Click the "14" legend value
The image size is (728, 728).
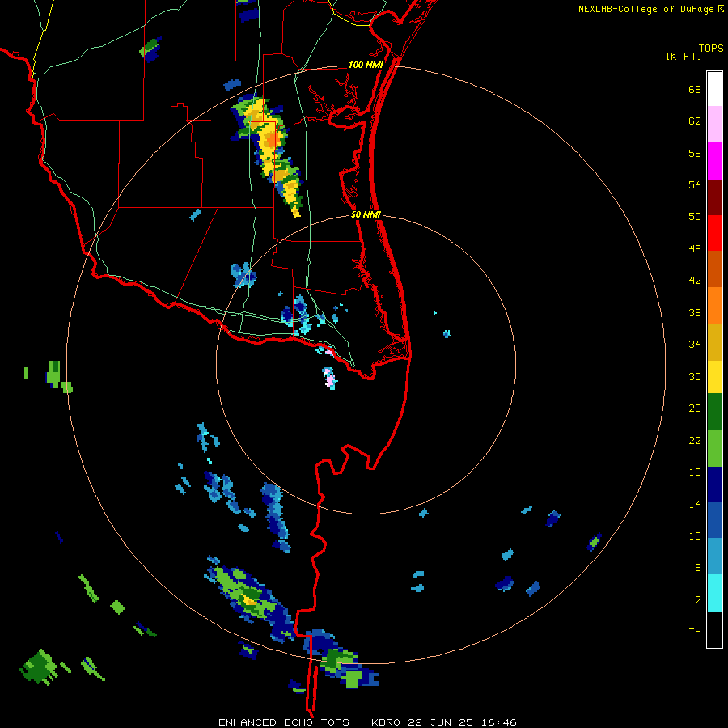[x=695, y=504]
